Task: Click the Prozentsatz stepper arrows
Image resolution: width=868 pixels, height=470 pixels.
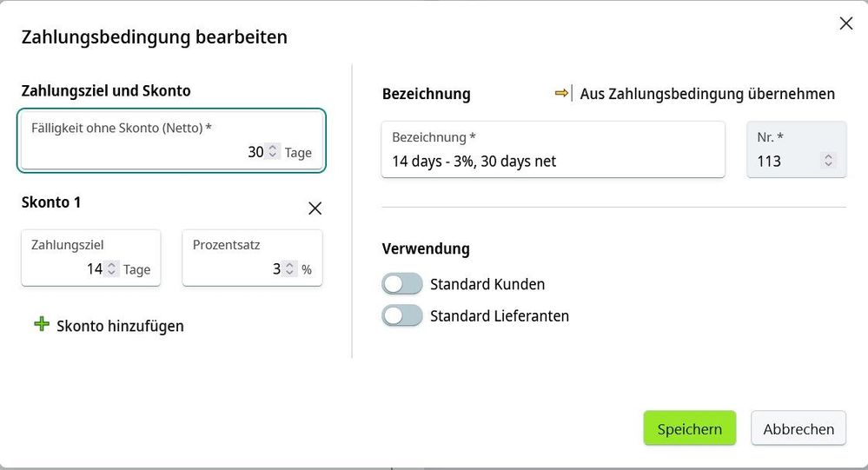Action: pyautogui.click(x=290, y=269)
